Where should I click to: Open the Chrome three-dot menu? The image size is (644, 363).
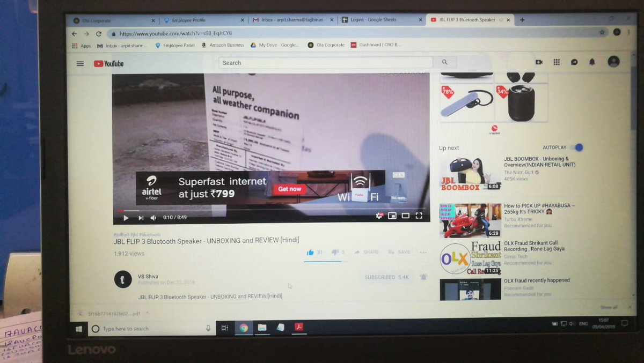[x=627, y=32]
